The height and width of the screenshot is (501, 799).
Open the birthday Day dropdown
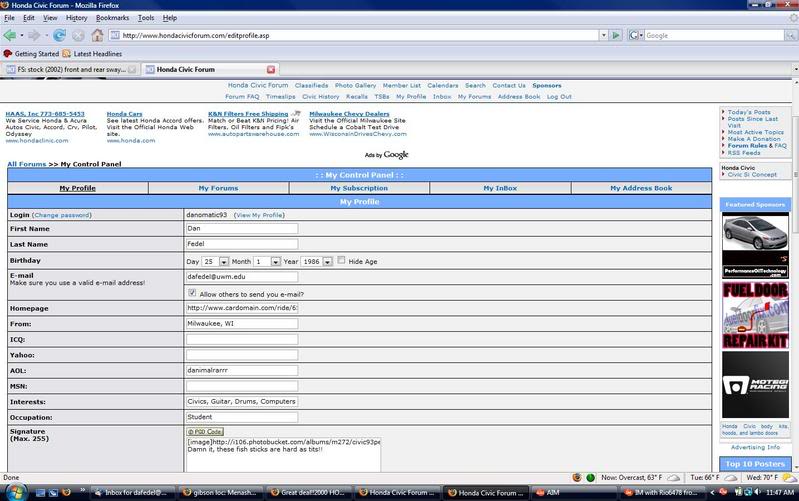(x=223, y=261)
